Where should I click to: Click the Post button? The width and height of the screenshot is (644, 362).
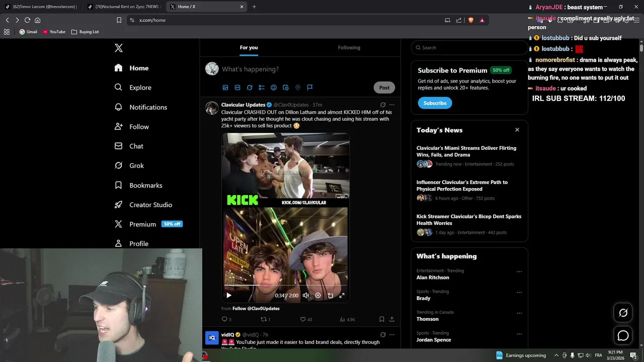384,87
